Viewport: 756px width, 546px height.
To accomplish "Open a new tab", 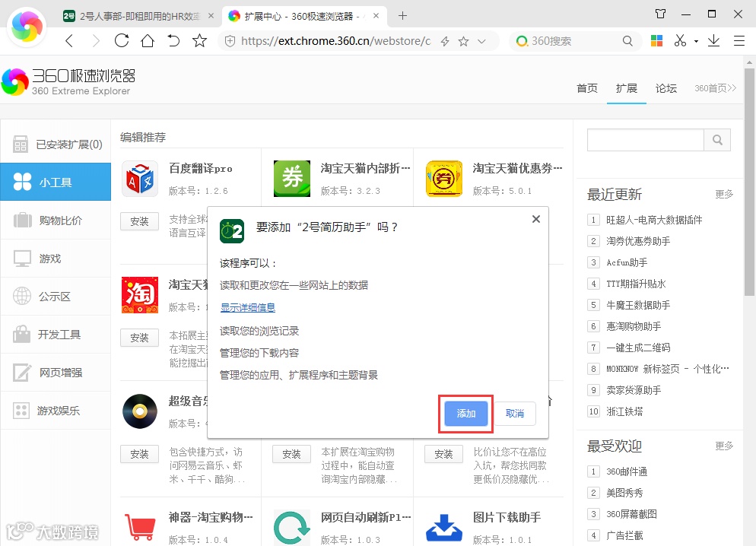I will (402, 16).
